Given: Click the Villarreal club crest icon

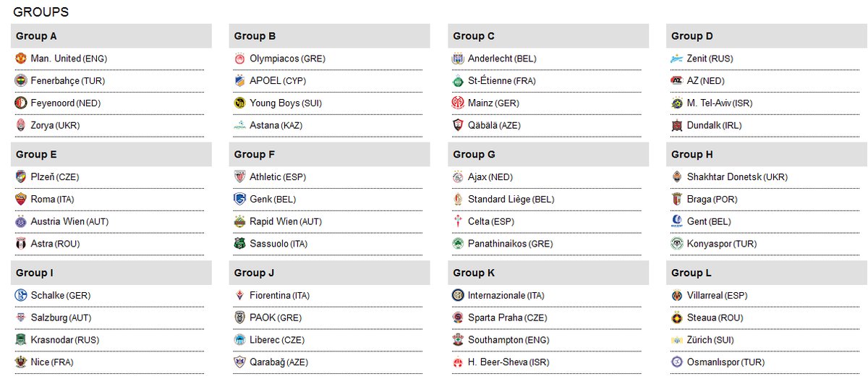Looking at the screenshot, I should click(676, 296).
